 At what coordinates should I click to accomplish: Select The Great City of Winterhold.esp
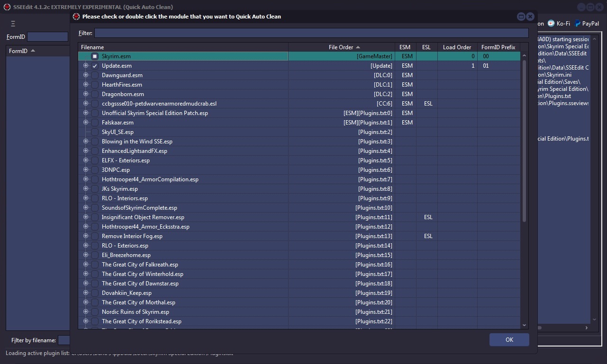pyautogui.click(x=299, y=274)
